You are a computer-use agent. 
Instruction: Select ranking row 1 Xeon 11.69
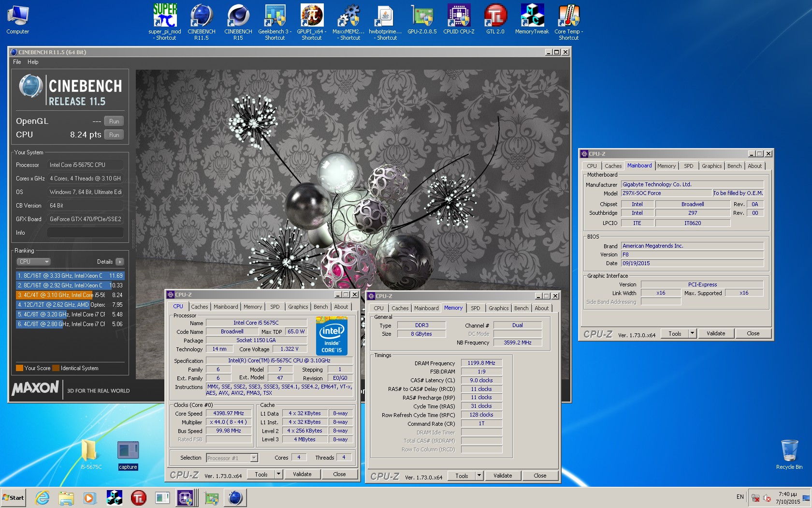pyautogui.click(x=70, y=276)
